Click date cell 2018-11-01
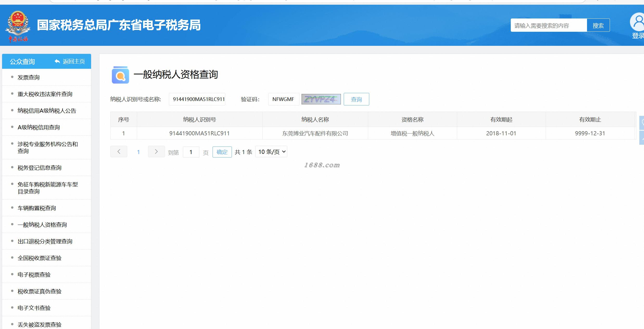The image size is (644, 329). (501, 133)
